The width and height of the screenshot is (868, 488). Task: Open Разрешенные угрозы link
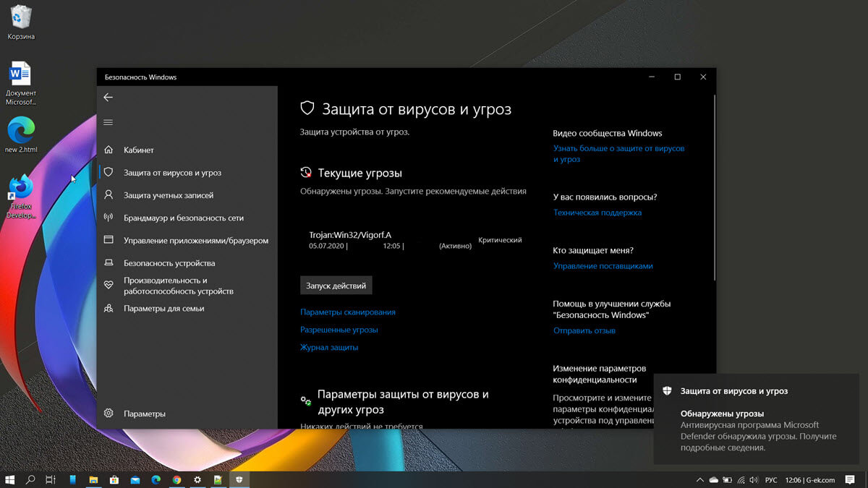339,330
